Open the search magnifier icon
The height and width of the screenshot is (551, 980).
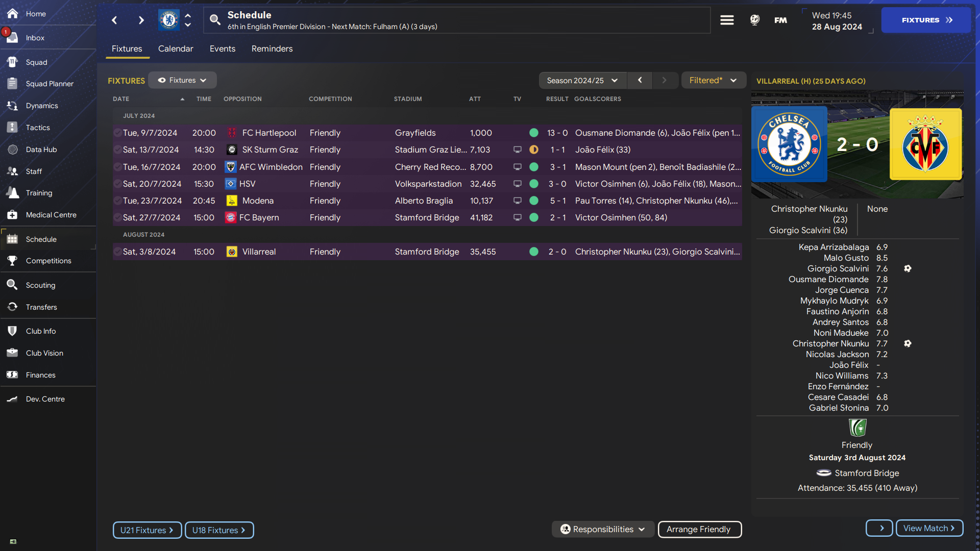coord(215,20)
